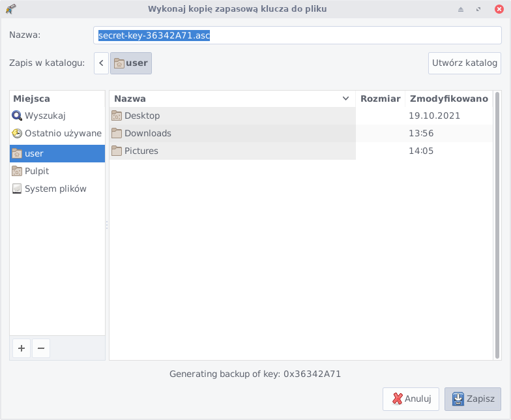
Task: Select the user home folder in sidebar
Action: [34, 154]
